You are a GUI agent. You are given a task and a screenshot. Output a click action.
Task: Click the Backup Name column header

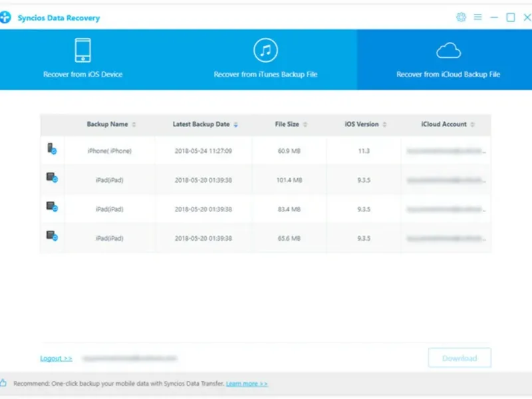click(x=107, y=124)
